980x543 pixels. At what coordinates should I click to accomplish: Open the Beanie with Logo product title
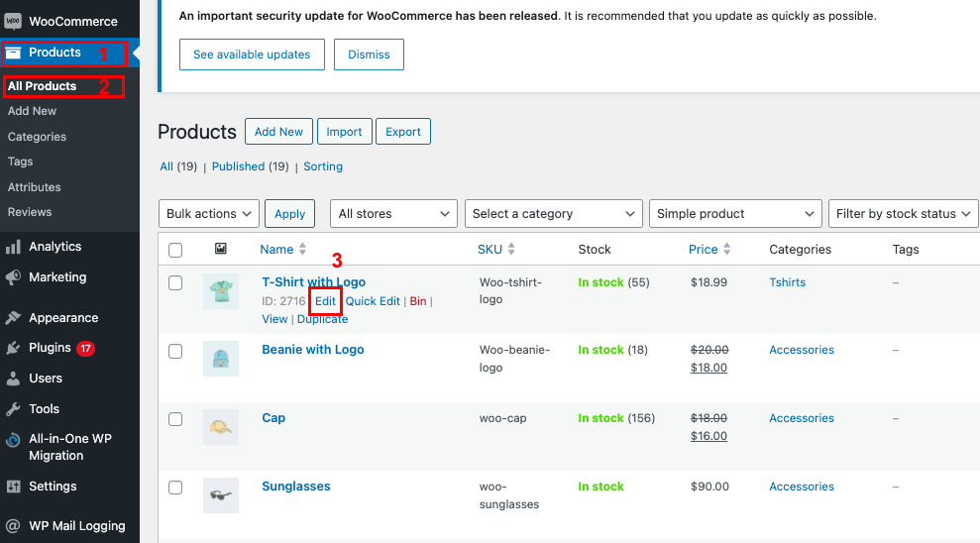[x=312, y=350]
